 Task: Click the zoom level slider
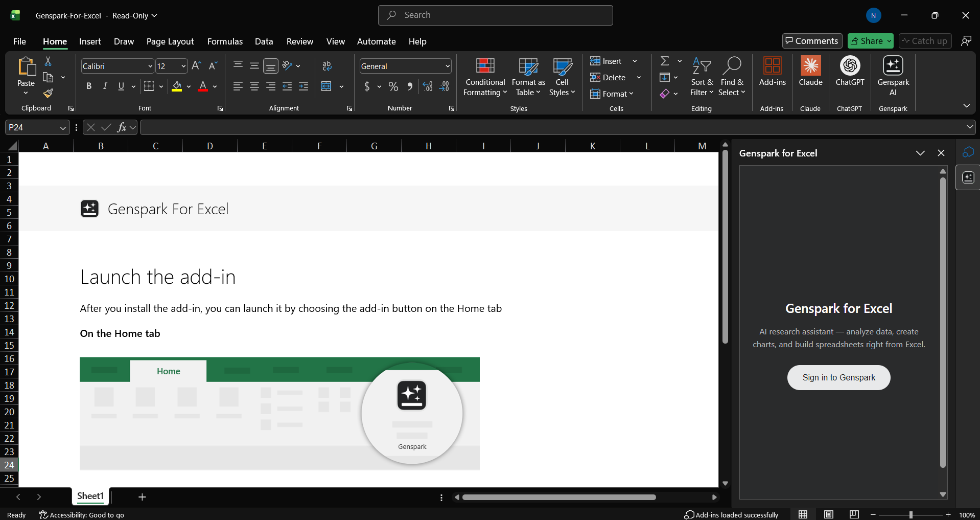click(x=911, y=515)
